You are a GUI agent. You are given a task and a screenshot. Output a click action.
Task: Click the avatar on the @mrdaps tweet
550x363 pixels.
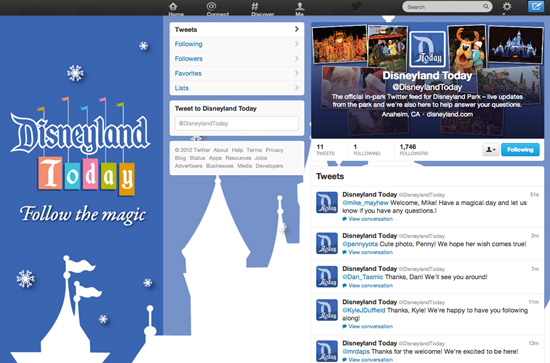point(327,351)
